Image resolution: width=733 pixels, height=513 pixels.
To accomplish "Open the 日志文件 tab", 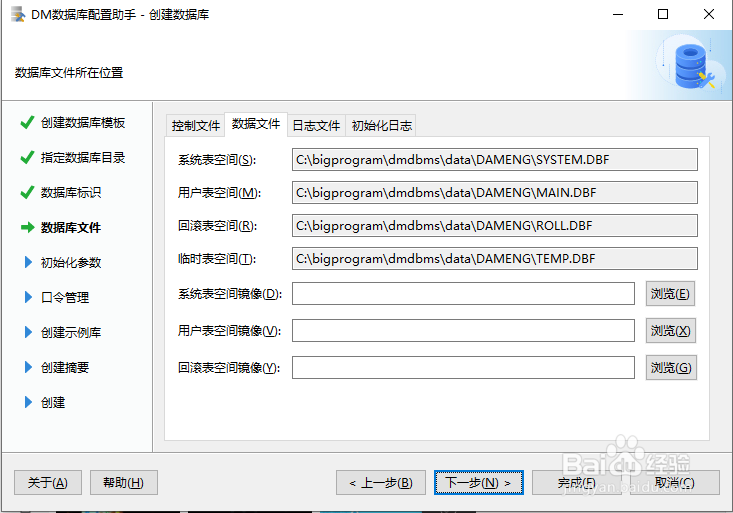I will coord(316,125).
